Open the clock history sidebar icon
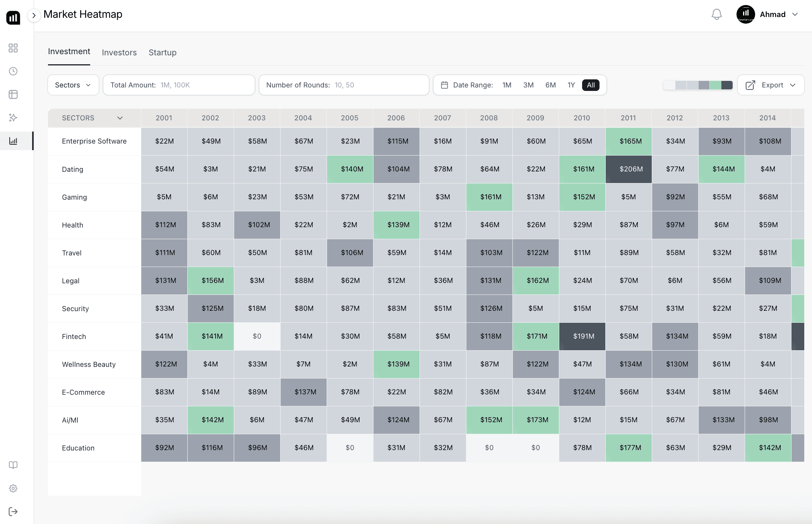 tap(13, 71)
